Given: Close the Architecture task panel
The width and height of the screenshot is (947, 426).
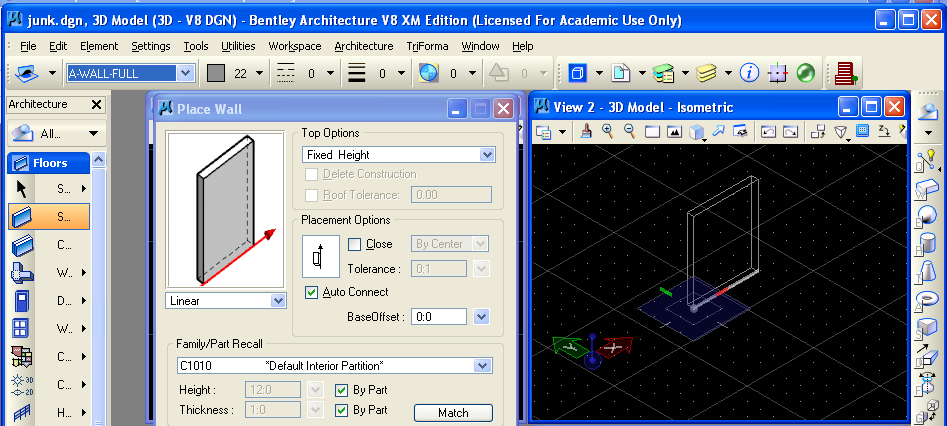Looking at the screenshot, I should pos(96,105).
